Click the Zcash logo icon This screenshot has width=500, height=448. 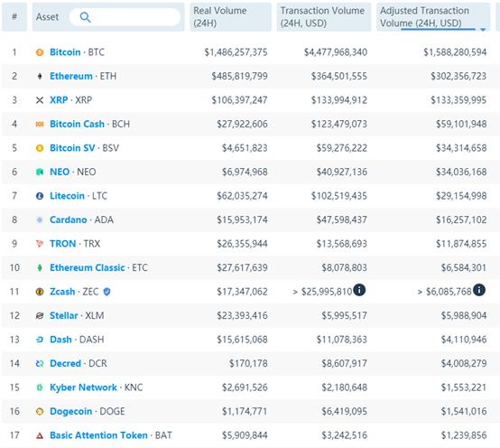[x=40, y=292]
